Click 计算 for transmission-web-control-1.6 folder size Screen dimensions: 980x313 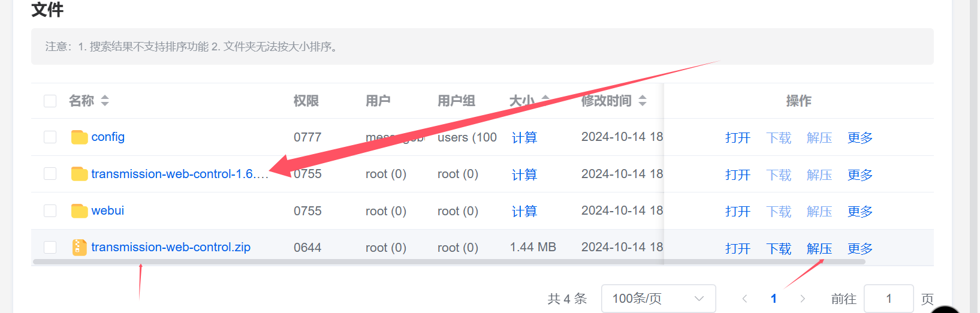pyautogui.click(x=524, y=174)
